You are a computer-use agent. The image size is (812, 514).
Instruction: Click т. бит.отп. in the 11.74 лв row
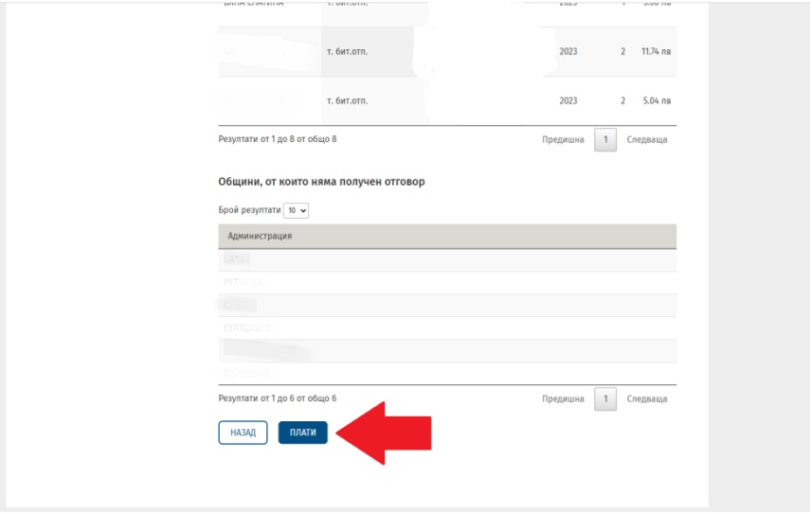point(347,51)
